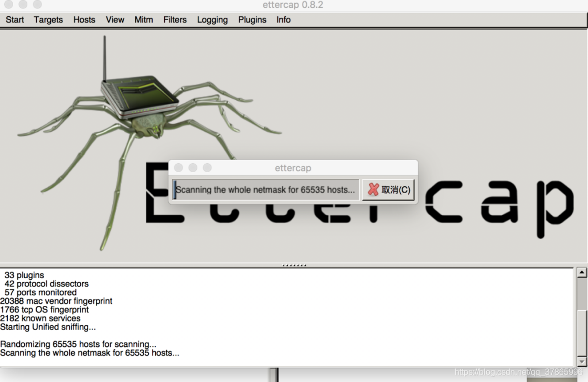The image size is (588, 382).
Task: Minimize the ettercap 0.8.2 main window
Action: [x=23, y=4]
